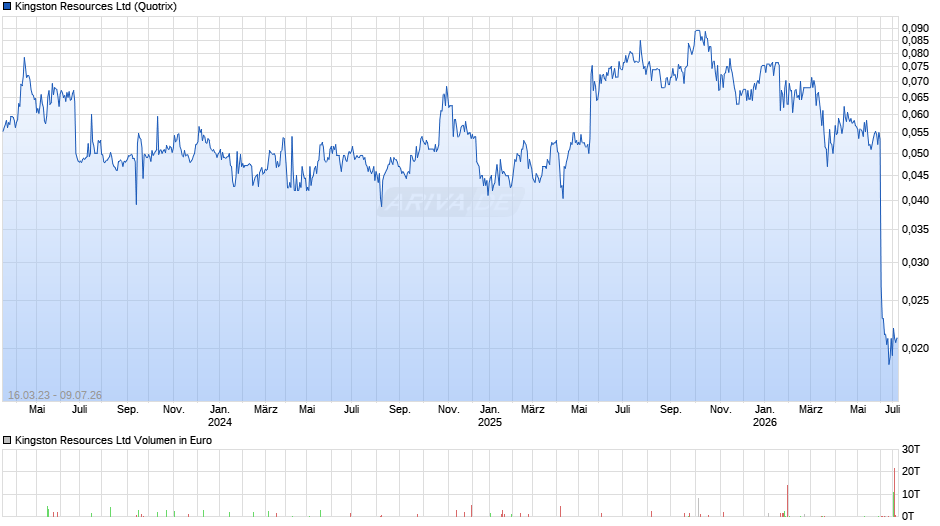
Task: Click the 0,070 price axis label
Action: coord(915,81)
